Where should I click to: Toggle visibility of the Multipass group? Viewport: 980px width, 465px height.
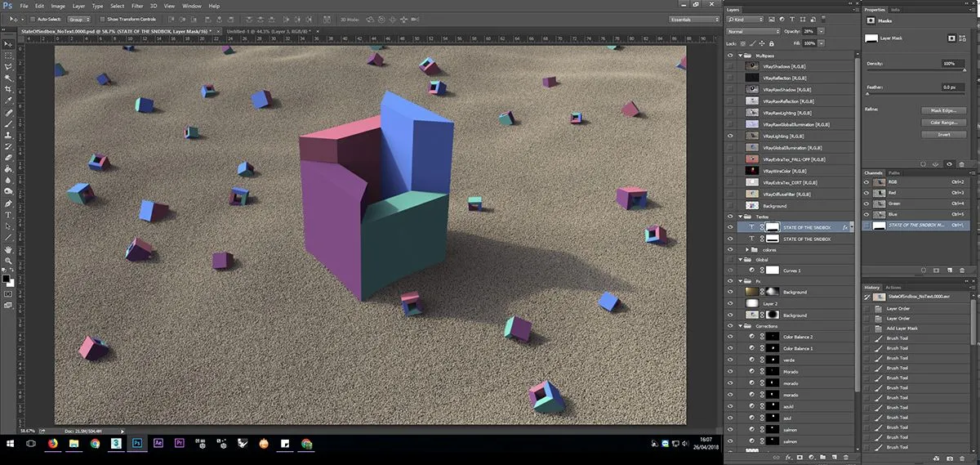tap(730, 55)
